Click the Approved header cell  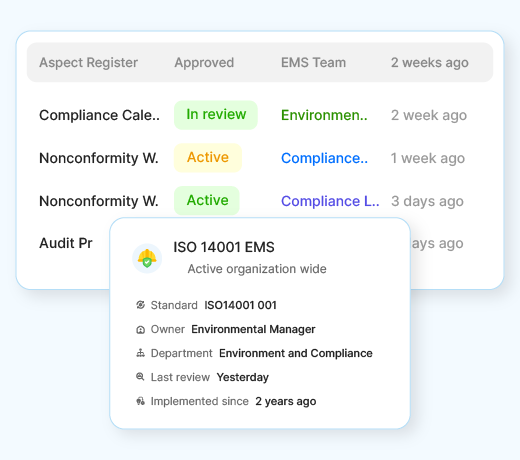[x=204, y=63]
